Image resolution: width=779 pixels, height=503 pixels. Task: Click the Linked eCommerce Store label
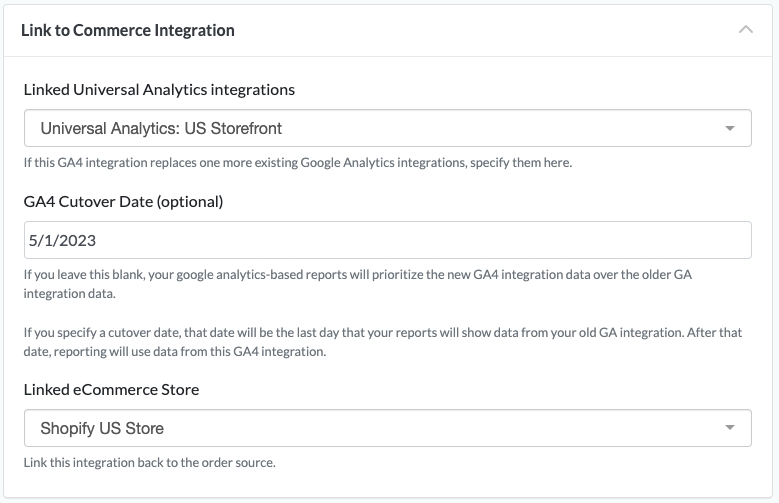coord(111,389)
